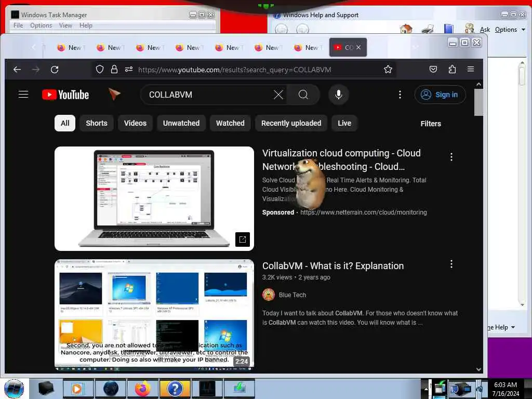Bookmark this page with the star
The height and width of the screenshot is (399, 532).
pos(388,70)
